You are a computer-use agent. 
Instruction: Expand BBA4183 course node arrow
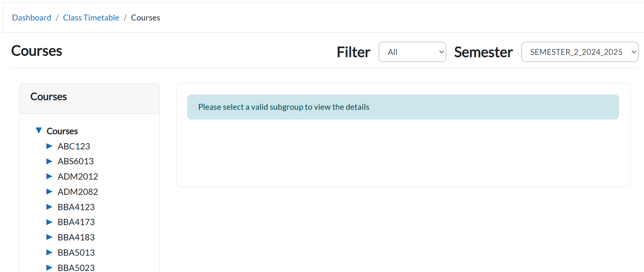pyautogui.click(x=49, y=237)
